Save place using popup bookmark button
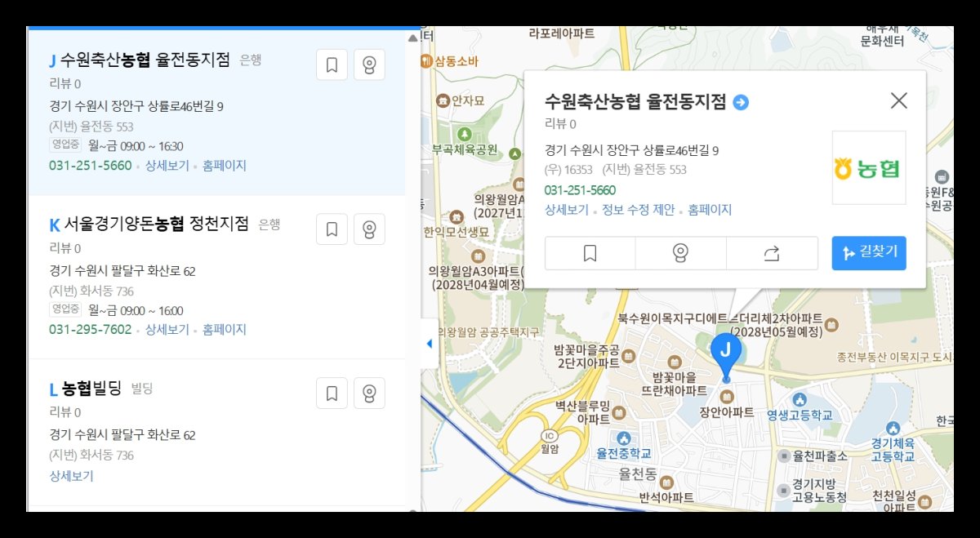 coord(590,253)
